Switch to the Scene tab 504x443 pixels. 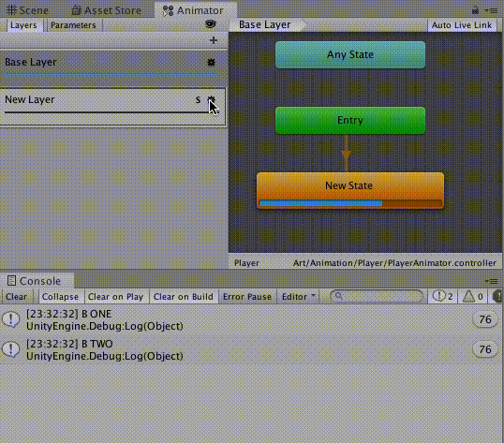[x=28, y=10]
